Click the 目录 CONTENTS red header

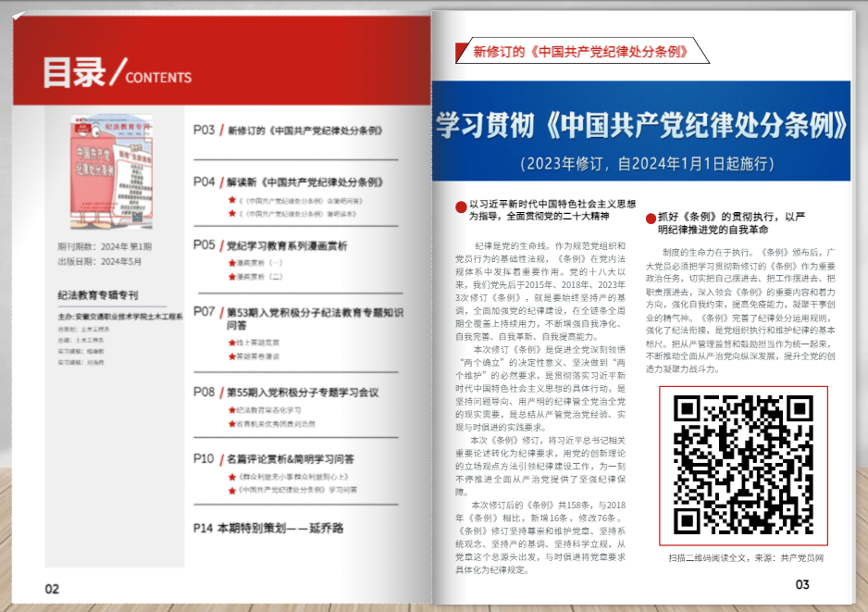pyautogui.click(x=117, y=73)
